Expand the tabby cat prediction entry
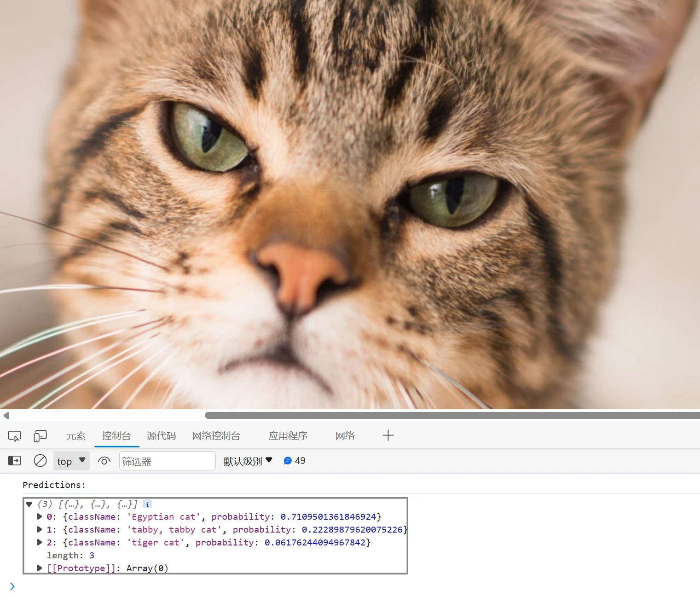The image size is (700, 603). pyautogui.click(x=40, y=529)
